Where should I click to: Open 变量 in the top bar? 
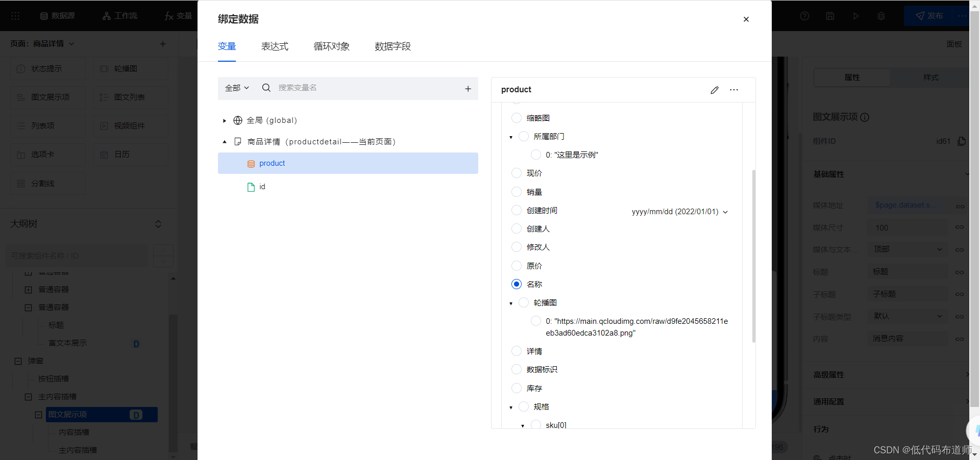pyautogui.click(x=179, y=16)
